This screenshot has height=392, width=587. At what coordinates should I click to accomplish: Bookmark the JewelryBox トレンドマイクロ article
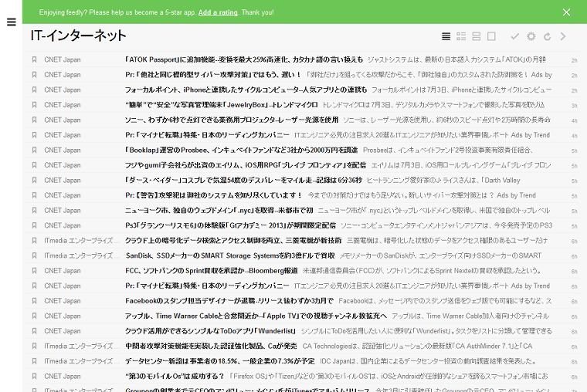(34, 105)
